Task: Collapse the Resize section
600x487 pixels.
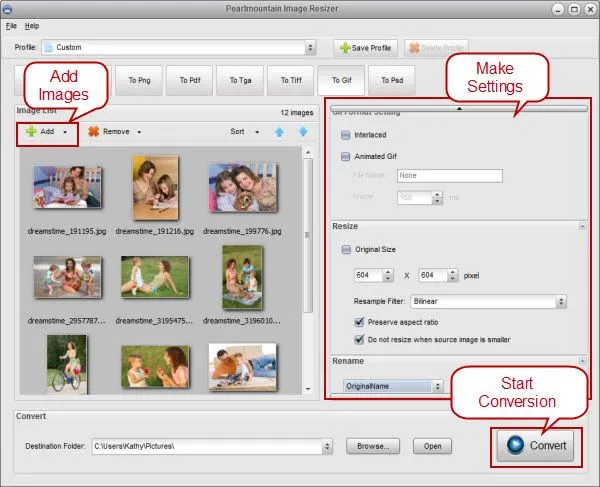Action: coord(582,226)
